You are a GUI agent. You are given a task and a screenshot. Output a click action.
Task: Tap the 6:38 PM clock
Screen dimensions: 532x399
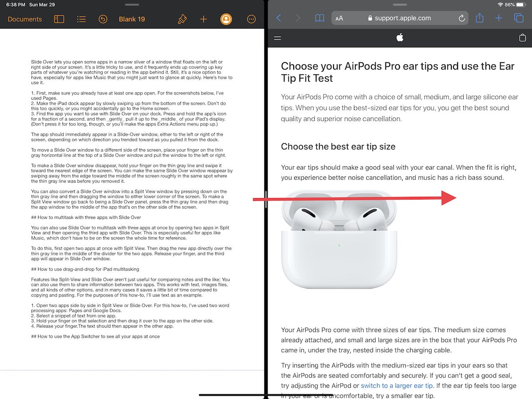16,4
